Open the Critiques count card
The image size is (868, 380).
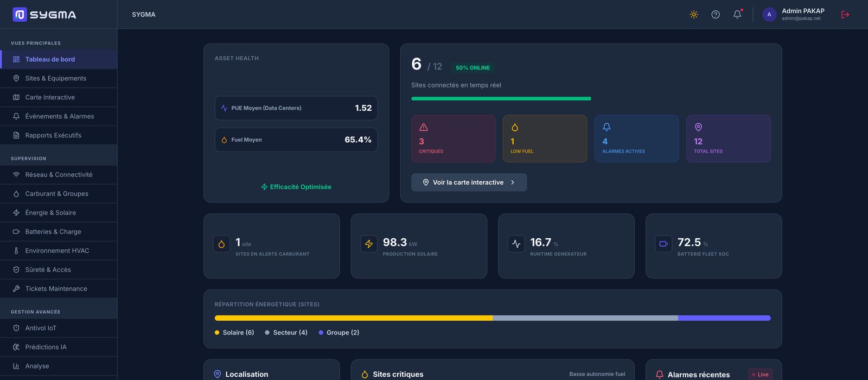coord(453,138)
